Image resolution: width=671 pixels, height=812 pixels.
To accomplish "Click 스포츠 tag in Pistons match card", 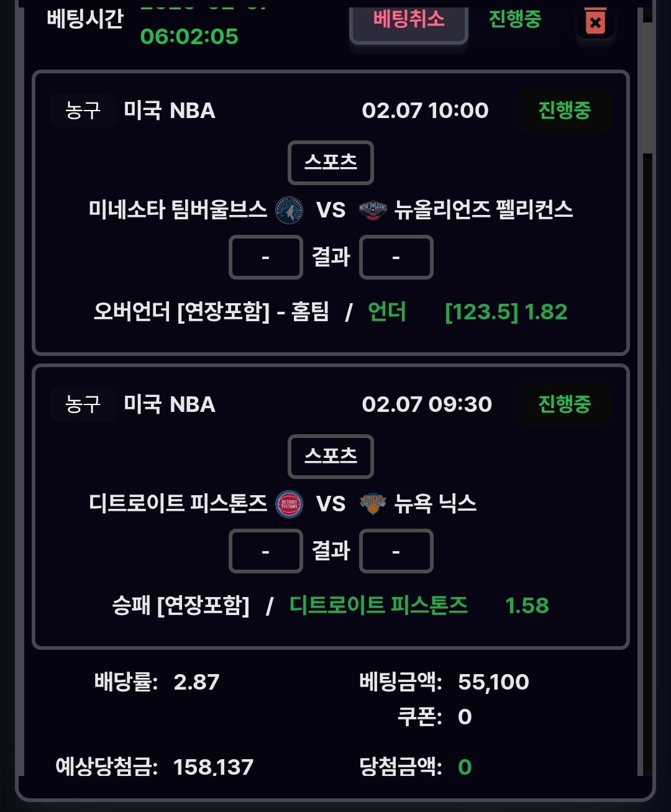I will 331,457.
